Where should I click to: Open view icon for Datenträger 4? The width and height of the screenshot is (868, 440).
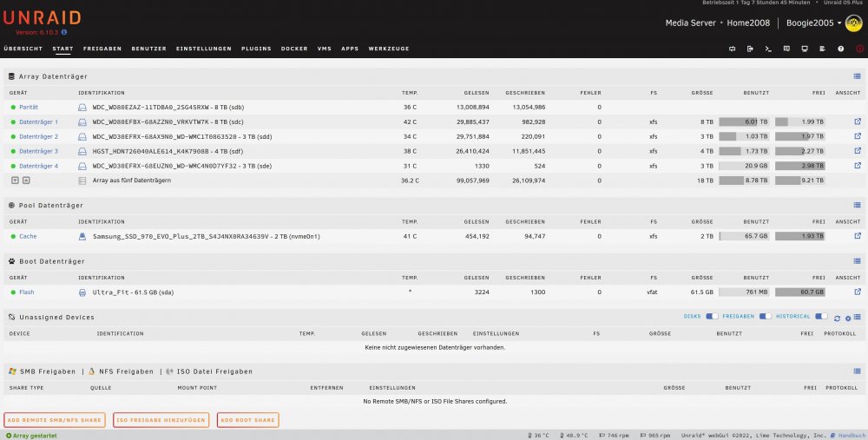click(x=858, y=165)
